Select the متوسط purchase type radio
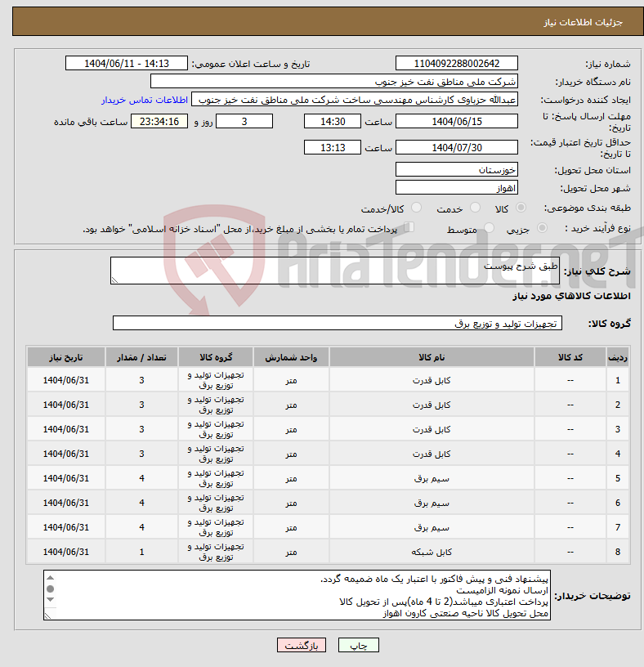Viewport: 644px width, 667px height. pos(490,228)
